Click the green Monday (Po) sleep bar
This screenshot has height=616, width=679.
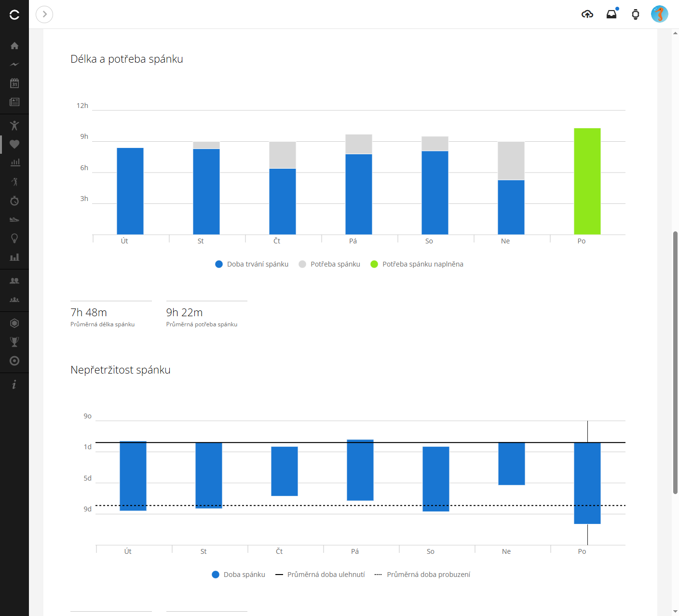coord(587,181)
